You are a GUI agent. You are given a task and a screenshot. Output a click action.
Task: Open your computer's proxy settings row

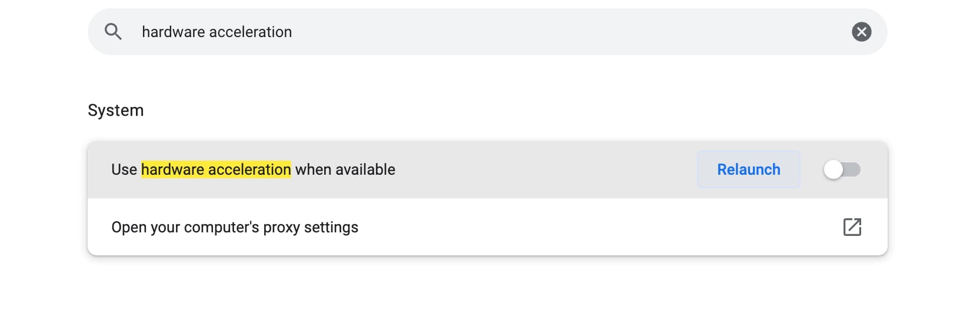[488, 227]
